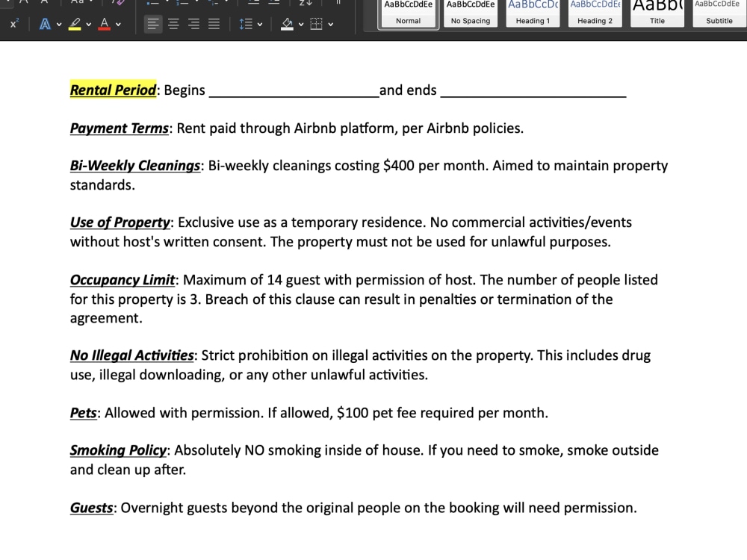This screenshot has width=747, height=560.
Task: Apply superscript formatting
Action: (13, 24)
